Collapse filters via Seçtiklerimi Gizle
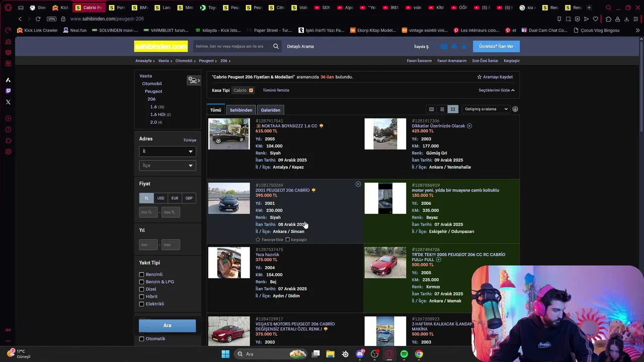The width and height of the screenshot is (644, 362). click(x=497, y=90)
